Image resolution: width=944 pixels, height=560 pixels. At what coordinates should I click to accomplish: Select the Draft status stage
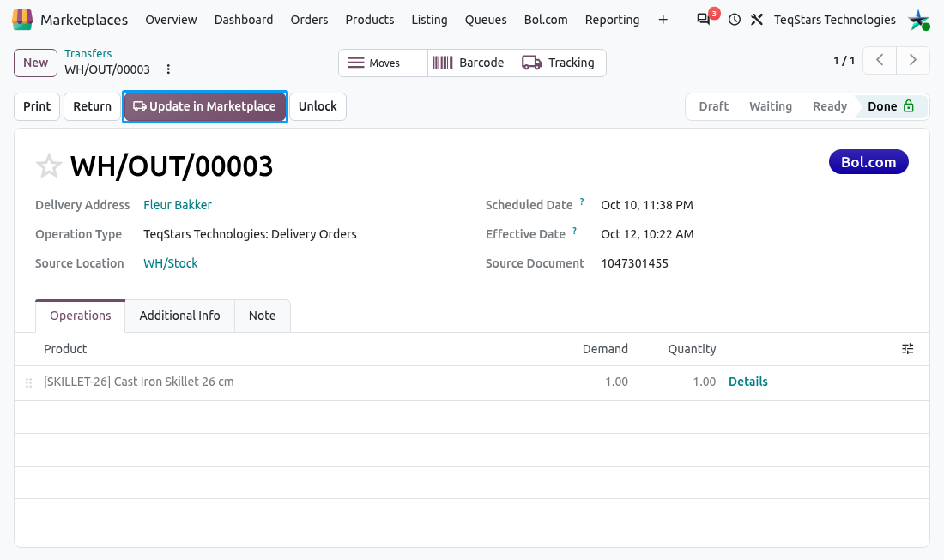coord(713,106)
